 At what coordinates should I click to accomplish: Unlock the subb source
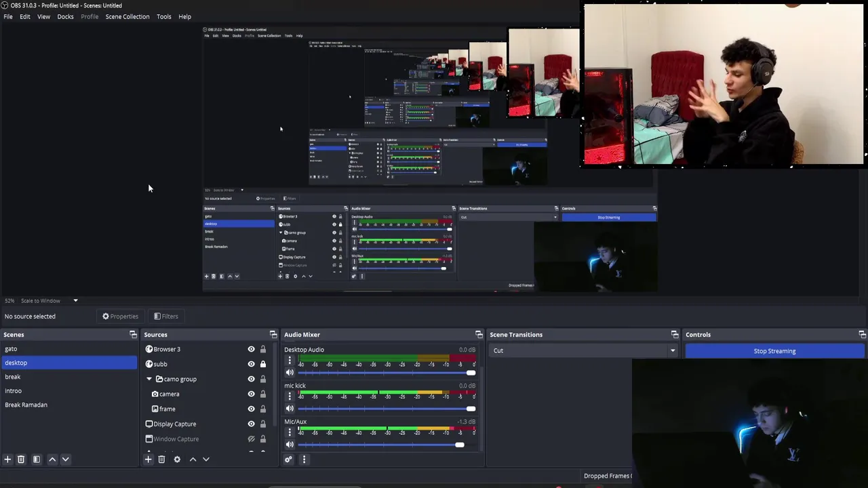point(263,364)
